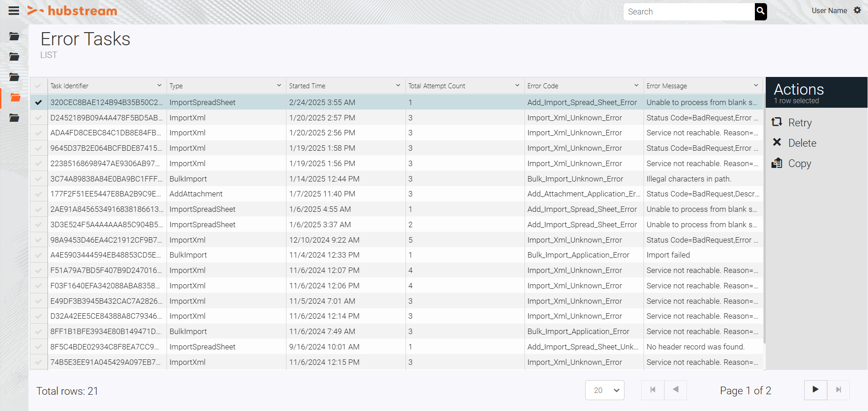Expand the Task Identifier column dropdown

click(159, 86)
